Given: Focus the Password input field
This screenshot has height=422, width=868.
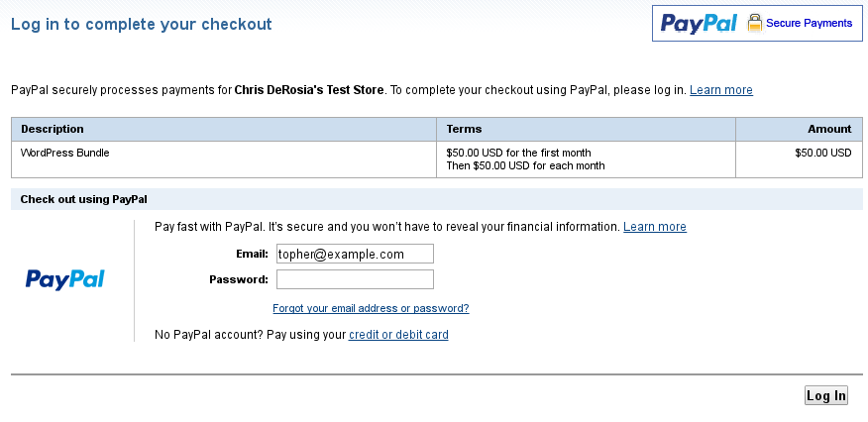Looking at the screenshot, I should coord(355,279).
